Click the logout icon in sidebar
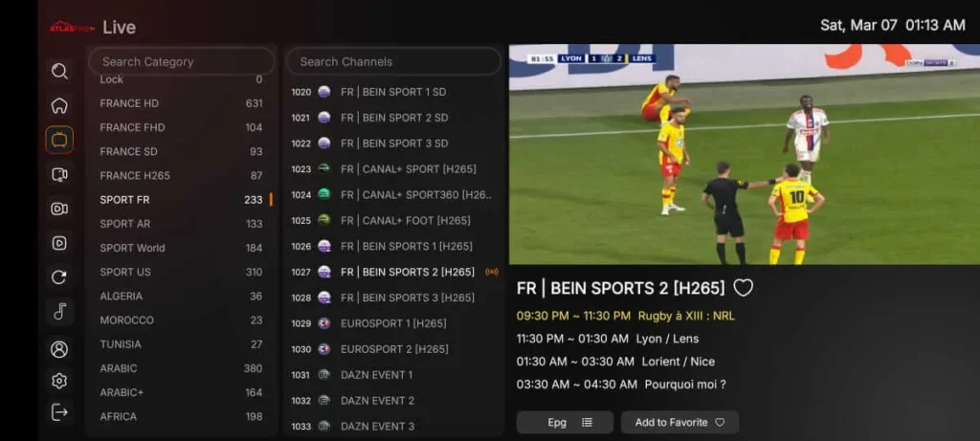This screenshot has width=980, height=441. 59,412
